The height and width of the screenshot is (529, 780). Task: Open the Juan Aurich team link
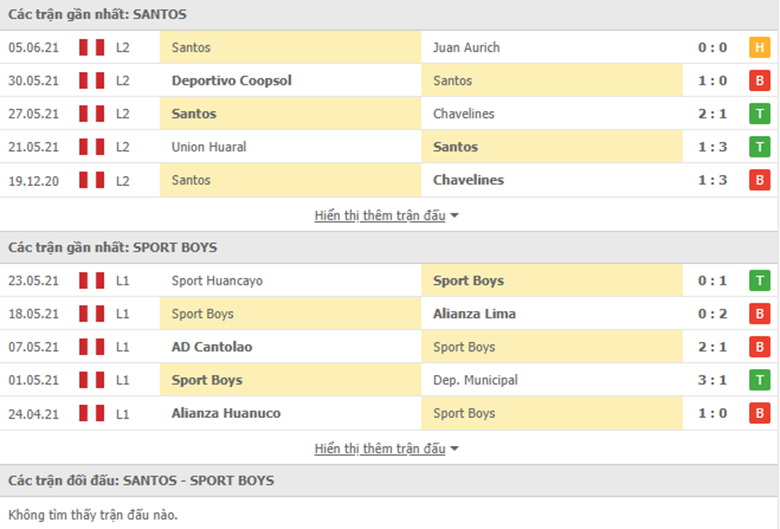coord(466,47)
